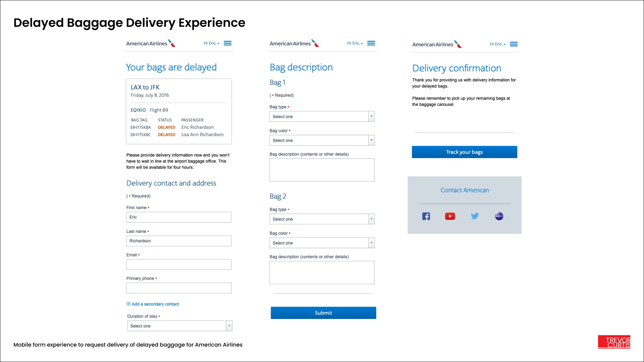Click the Primary phone input field

point(179,288)
